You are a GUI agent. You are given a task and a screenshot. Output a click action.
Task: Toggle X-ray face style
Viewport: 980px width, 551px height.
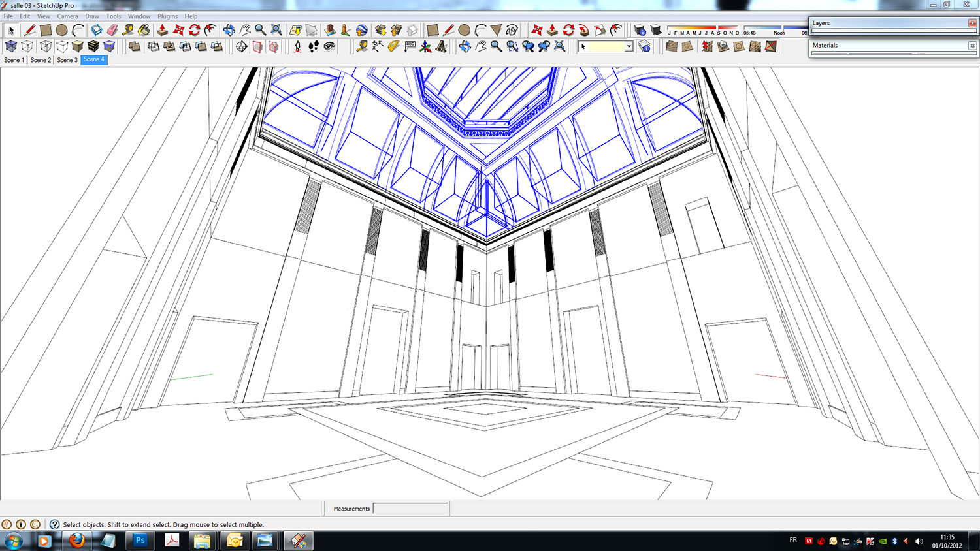(11, 46)
